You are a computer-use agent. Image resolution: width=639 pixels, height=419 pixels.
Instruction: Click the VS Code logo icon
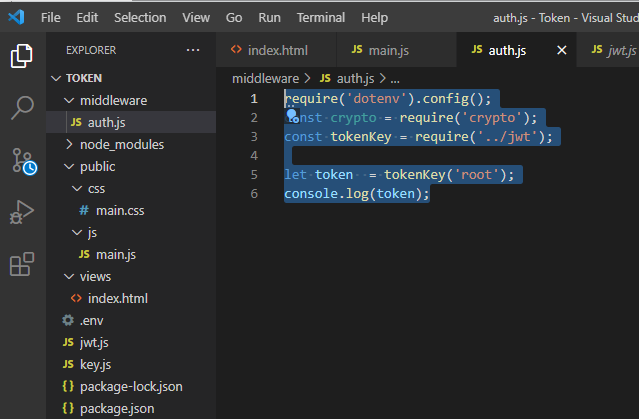point(16,18)
